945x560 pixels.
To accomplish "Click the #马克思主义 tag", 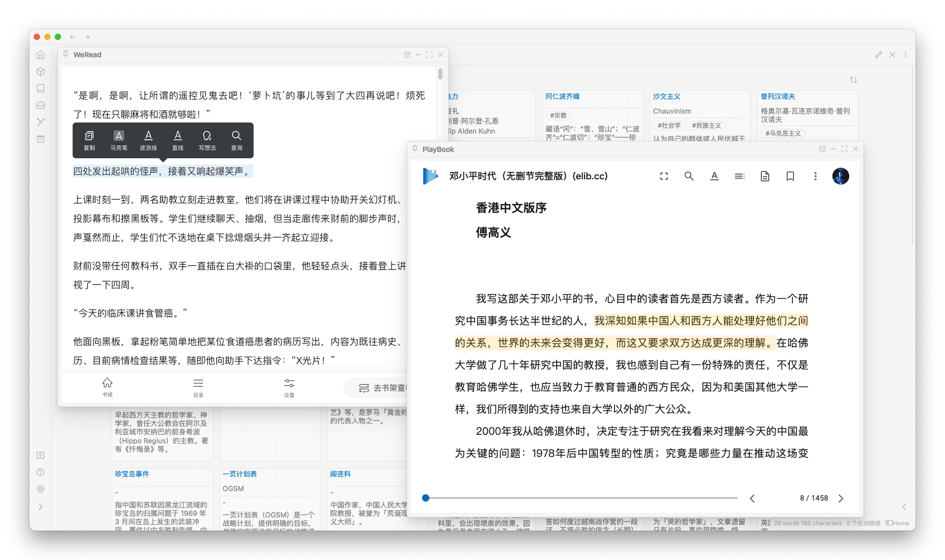I will click(x=783, y=133).
